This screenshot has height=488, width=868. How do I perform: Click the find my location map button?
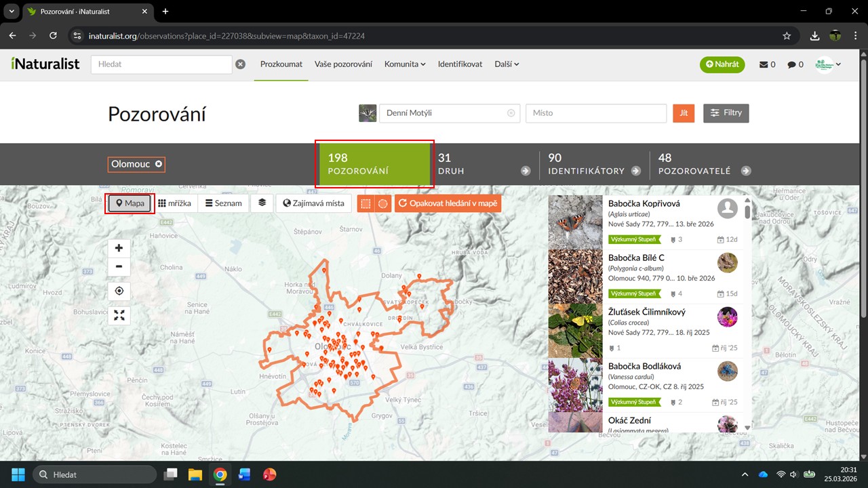point(119,291)
